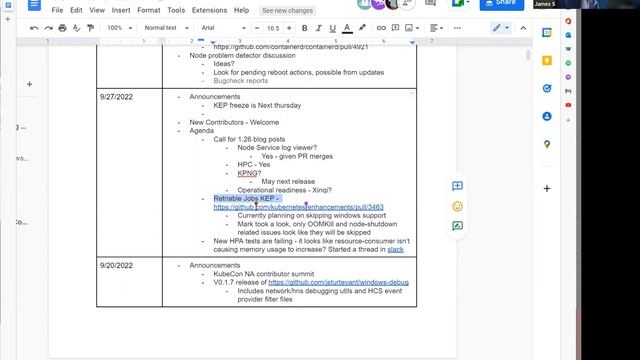
Task: Add a comment from toolbar icon
Action: click(395, 28)
